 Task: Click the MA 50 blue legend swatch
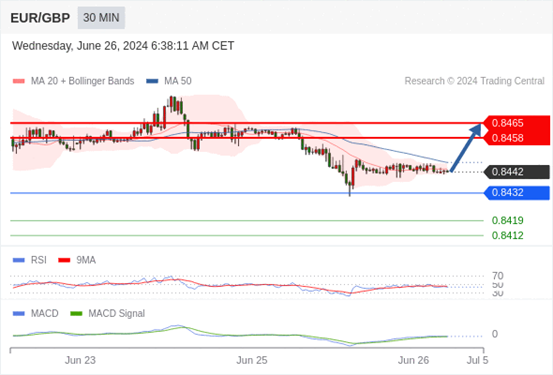click(x=152, y=81)
